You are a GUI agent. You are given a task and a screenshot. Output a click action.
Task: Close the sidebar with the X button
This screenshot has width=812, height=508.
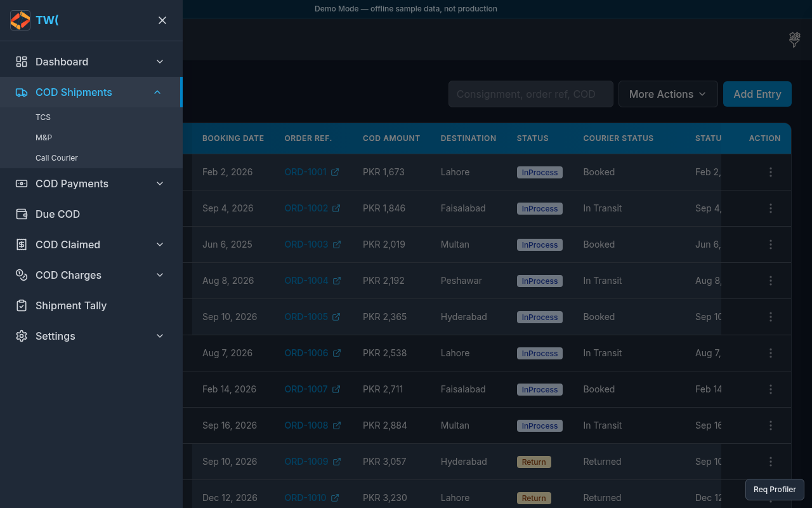[x=162, y=20]
